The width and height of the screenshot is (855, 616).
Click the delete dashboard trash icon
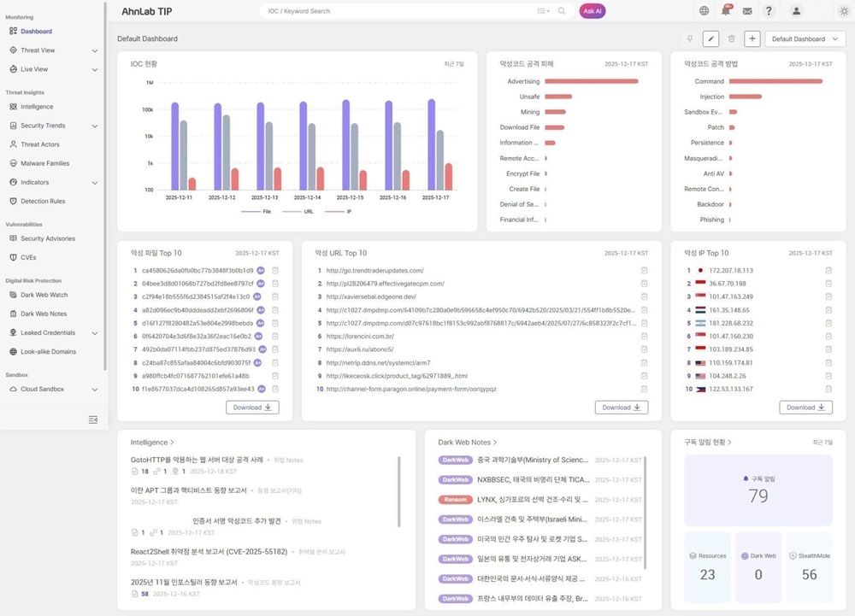coord(731,38)
